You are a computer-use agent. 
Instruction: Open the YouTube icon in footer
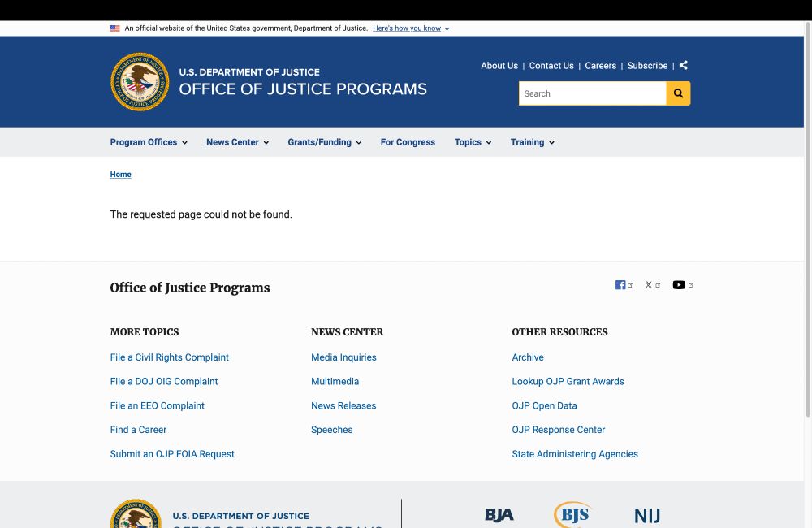pyautogui.click(x=679, y=285)
